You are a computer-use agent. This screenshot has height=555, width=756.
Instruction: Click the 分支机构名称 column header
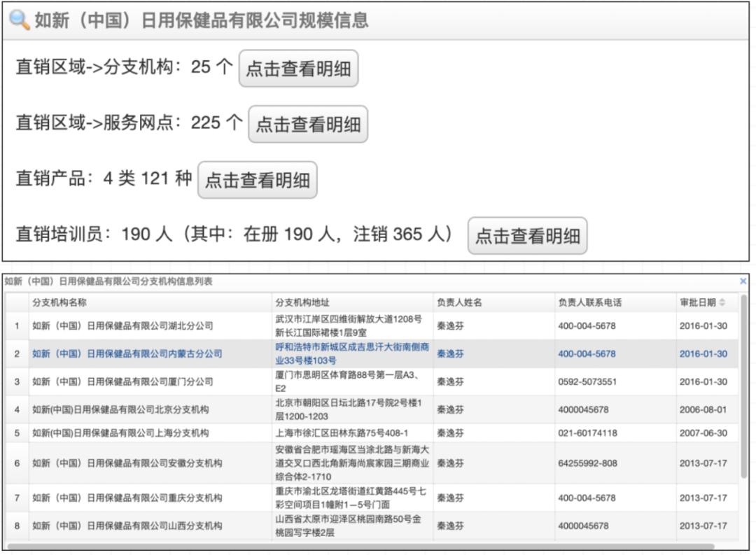pos(59,302)
